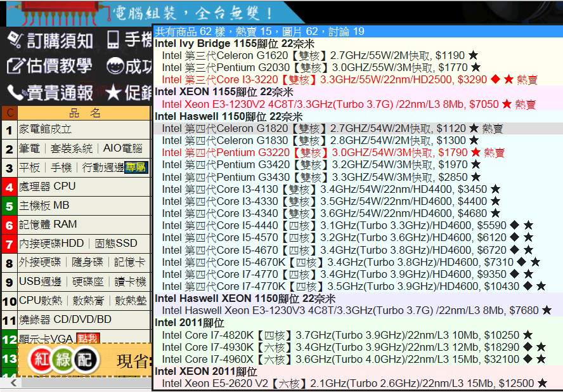The image size is (563, 392).
Task: Open the 估價教學 link
Action: click(x=59, y=67)
